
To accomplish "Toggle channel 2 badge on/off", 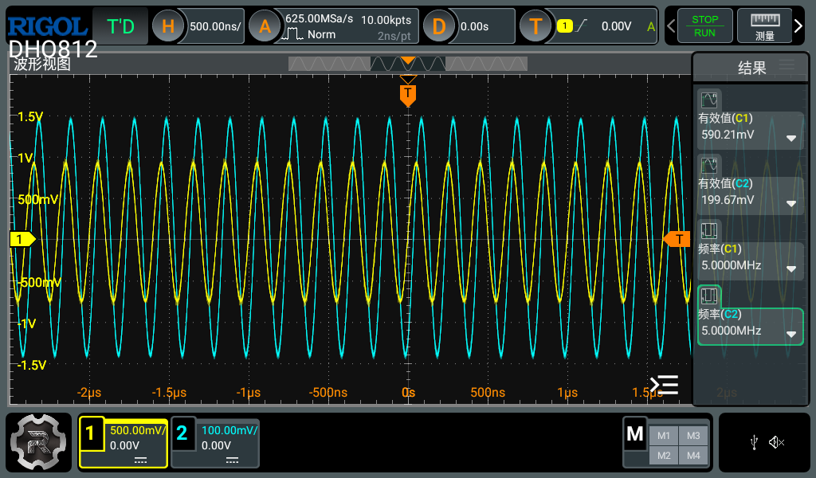I will pyautogui.click(x=182, y=433).
